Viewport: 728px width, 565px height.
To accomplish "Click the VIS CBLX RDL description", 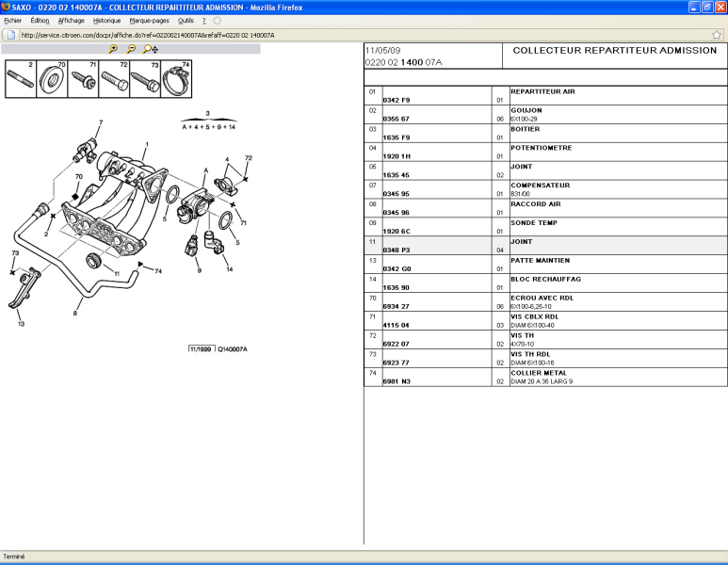I will click(534, 316).
